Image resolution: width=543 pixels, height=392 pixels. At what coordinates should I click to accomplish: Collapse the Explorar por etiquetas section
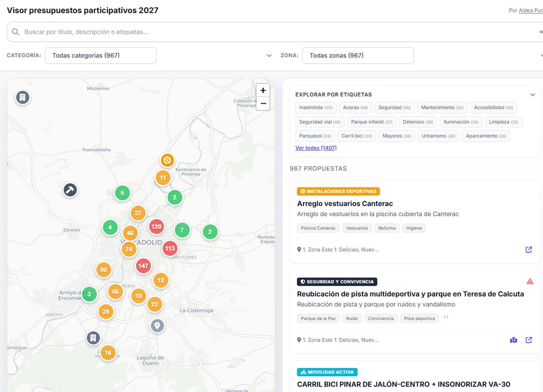click(x=533, y=95)
